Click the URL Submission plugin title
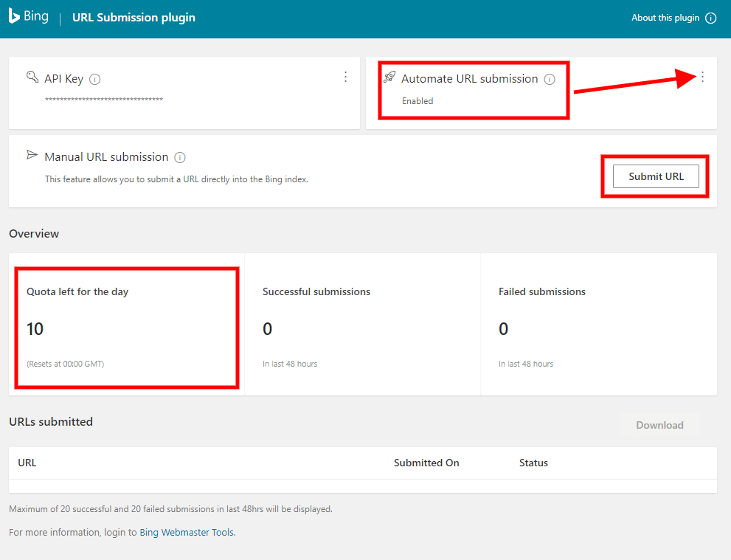731x560 pixels. [134, 18]
